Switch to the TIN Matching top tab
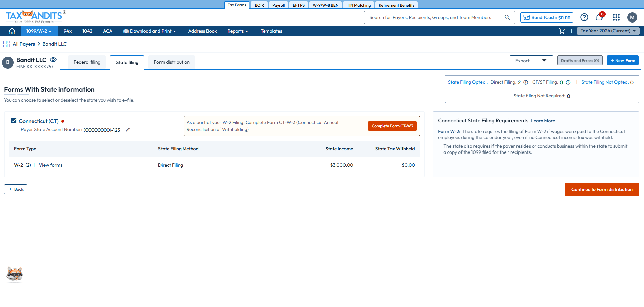The width and height of the screenshot is (644, 307). [x=359, y=5]
